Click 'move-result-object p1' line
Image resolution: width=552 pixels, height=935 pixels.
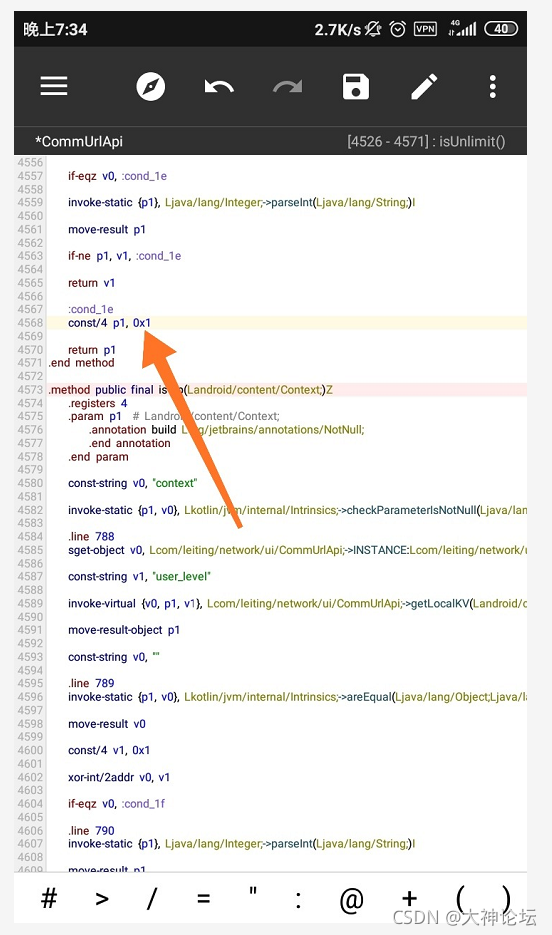coord(123,630)
